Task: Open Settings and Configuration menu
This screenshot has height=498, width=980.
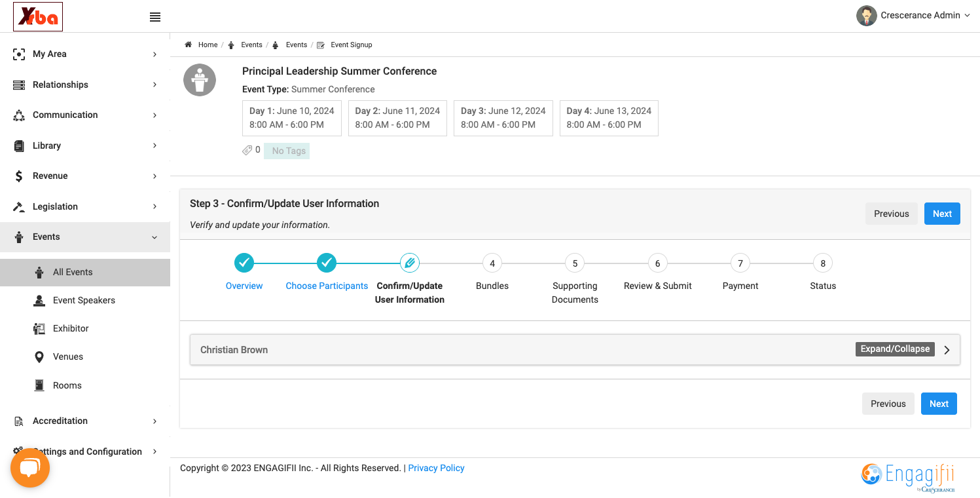Action: 85,451
